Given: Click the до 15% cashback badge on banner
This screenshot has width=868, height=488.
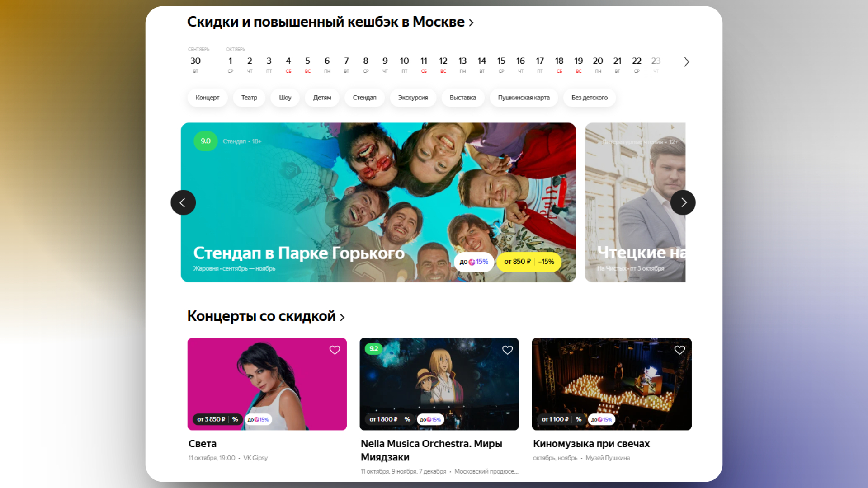Looking at the screenshot, I should point(474,262).
